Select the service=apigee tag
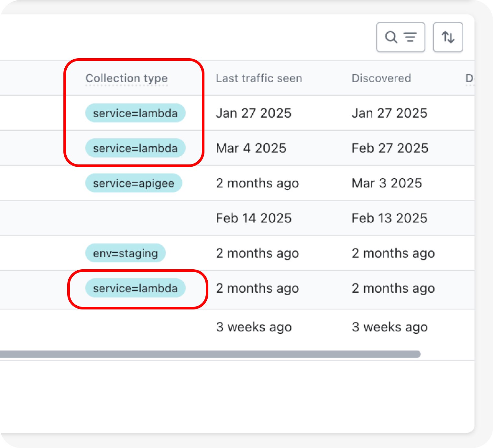Image resolution: width=493 pixels, height=448 pixels. tap(134, 183)
